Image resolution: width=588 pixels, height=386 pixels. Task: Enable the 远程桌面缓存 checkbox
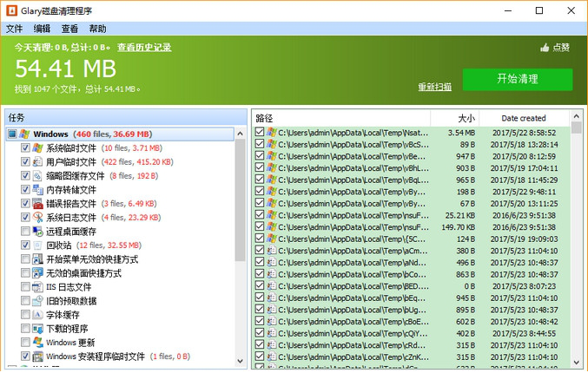click(x=25, y=232)
